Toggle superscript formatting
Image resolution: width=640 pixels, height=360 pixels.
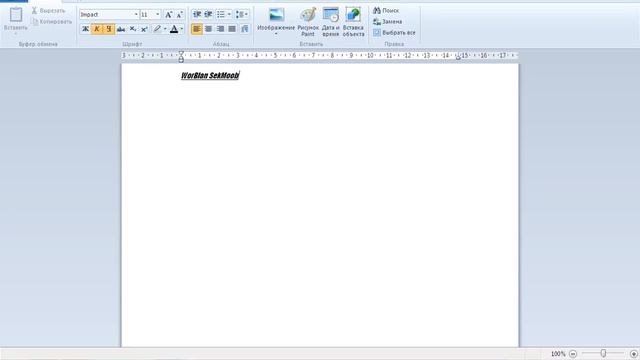144,29
